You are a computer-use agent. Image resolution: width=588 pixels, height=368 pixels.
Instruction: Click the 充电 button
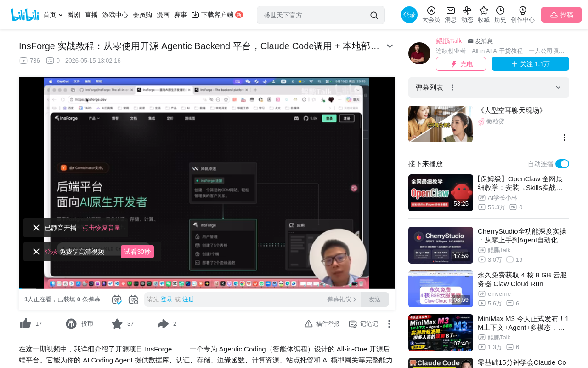click(461, 64)
